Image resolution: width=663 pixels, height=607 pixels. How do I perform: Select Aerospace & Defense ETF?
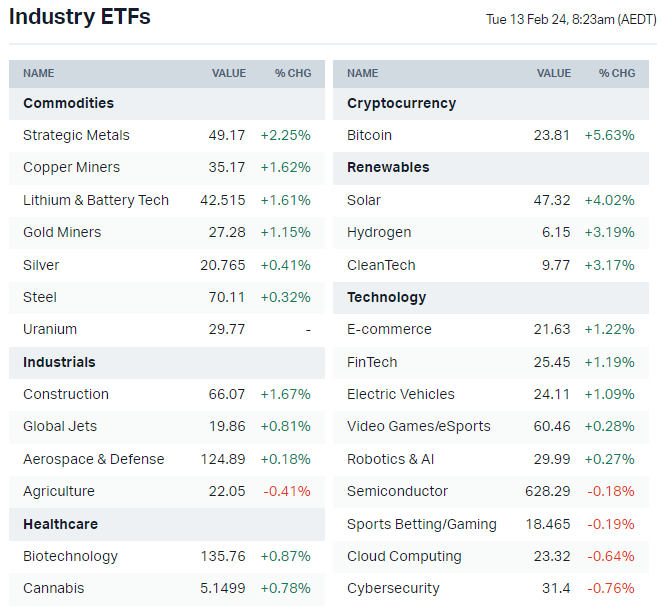[93, 459]
